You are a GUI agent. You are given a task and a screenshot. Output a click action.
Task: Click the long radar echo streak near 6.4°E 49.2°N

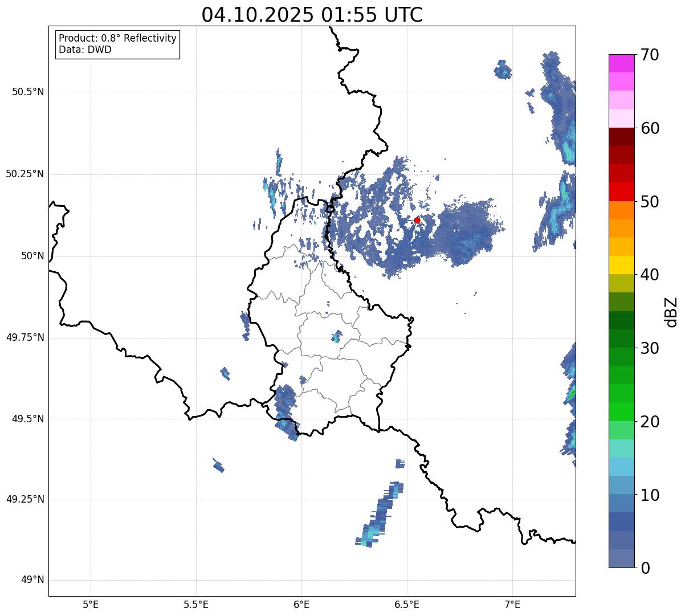379,515
